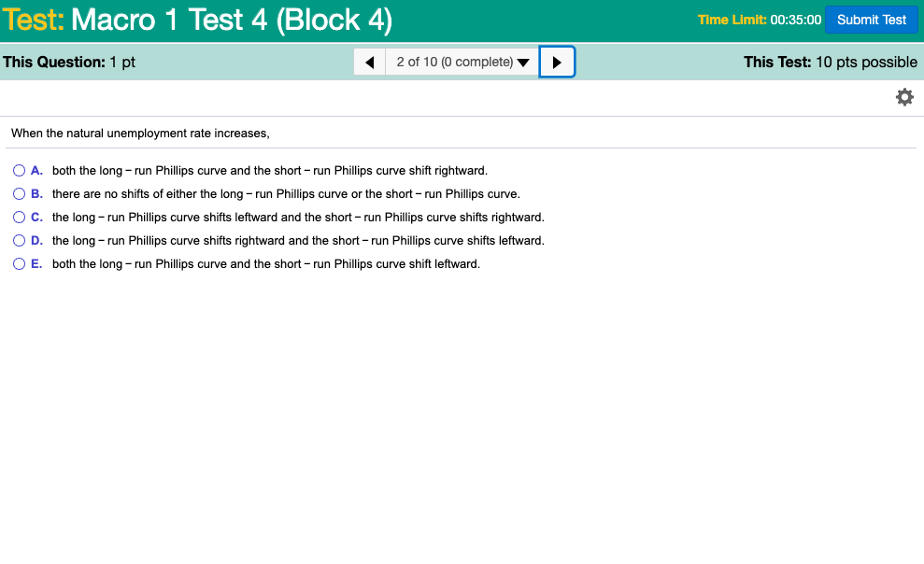Select answer choice C
Image resolution: width=924 pixels, height=564 pixels.
[x=19, y=217]
